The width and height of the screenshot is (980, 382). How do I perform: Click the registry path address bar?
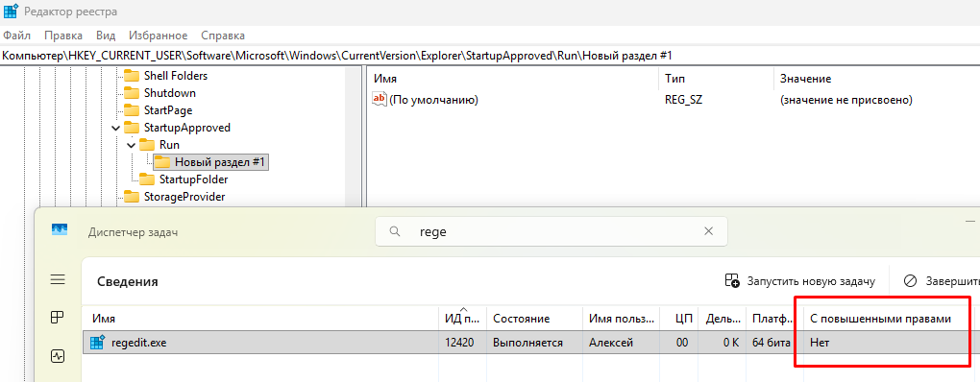point(490,56)
